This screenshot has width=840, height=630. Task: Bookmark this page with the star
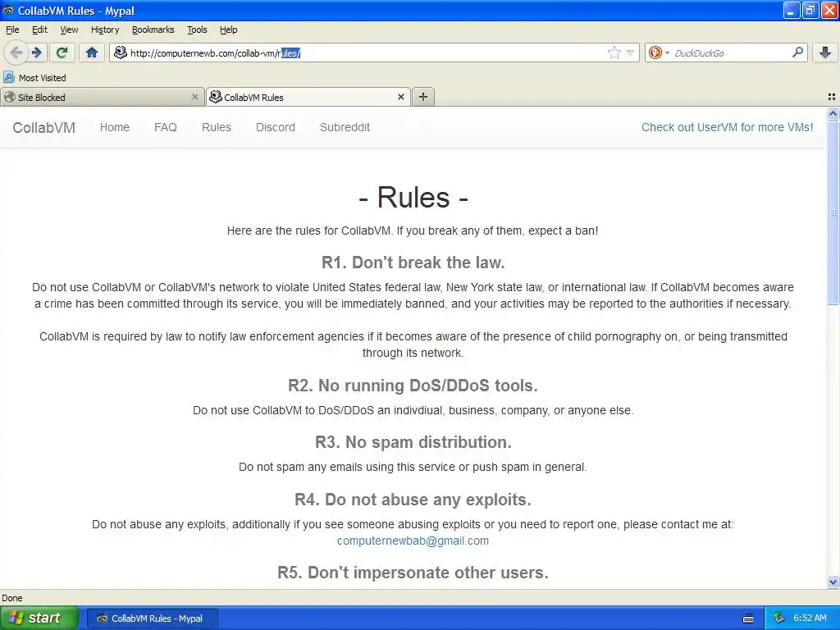[614, 52]
